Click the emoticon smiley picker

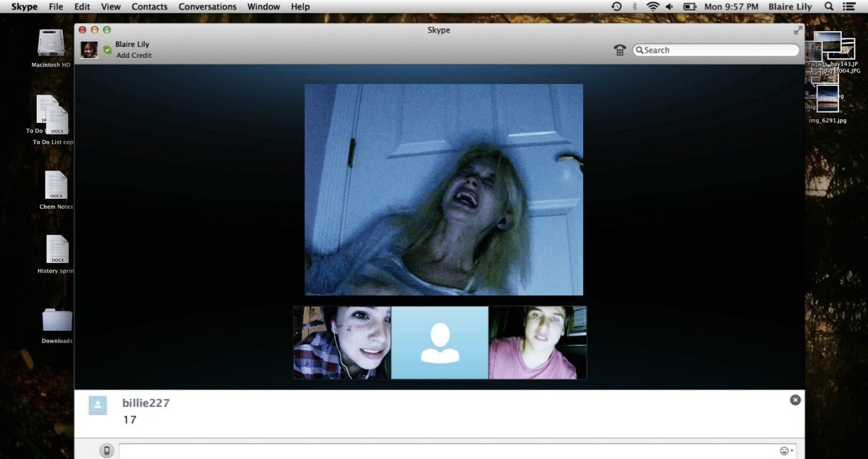tap(784, 451)
